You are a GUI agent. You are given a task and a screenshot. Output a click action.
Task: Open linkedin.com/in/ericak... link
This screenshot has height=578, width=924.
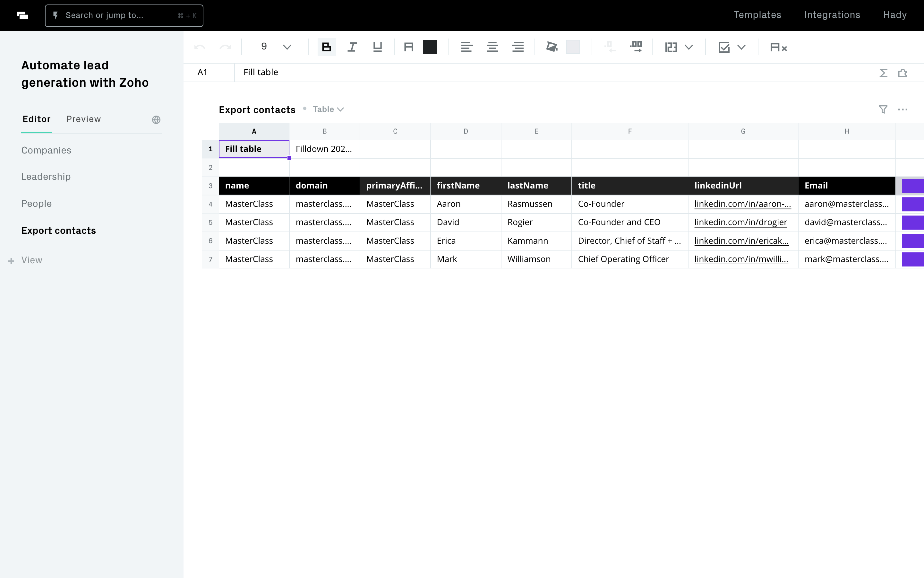tap(741, 241)
